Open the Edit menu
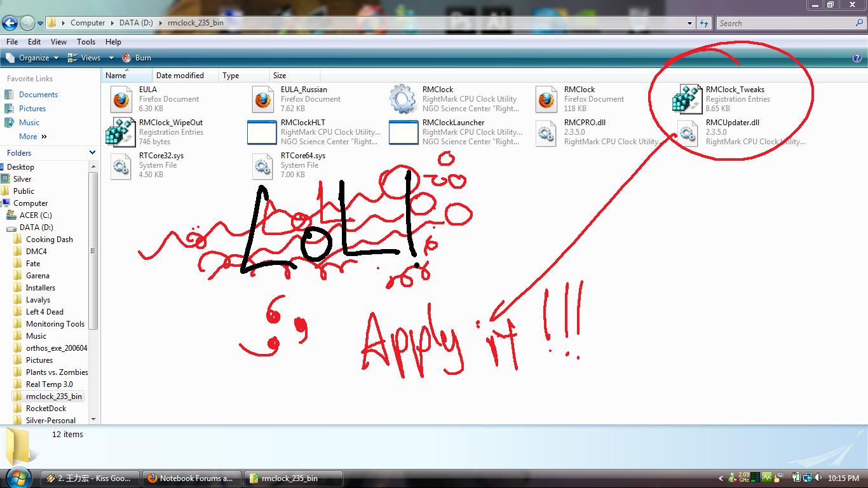The height and width of the screenshot is (488, 868). 34,42
